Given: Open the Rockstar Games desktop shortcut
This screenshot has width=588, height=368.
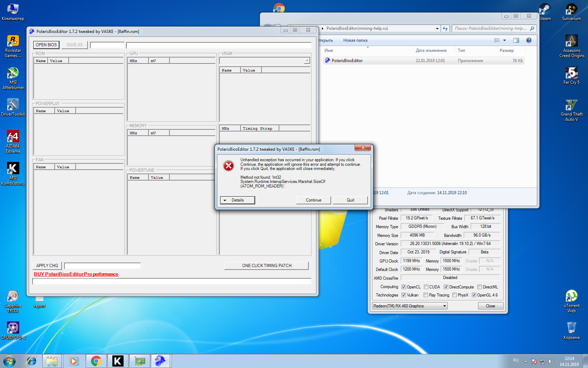Looking at the screenshot, I should point(13,46).
